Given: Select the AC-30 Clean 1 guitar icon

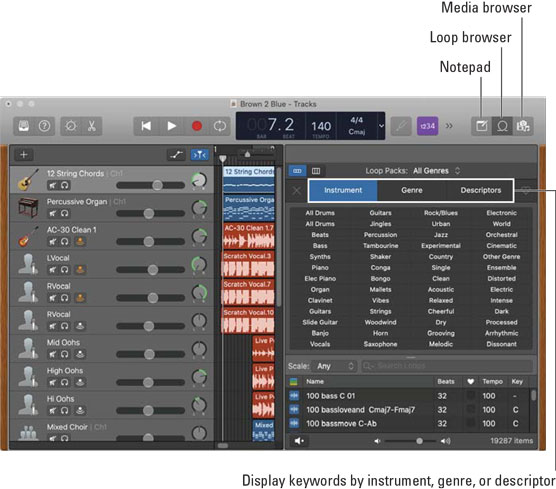Looking at the screenshot, I should point(28,236).
